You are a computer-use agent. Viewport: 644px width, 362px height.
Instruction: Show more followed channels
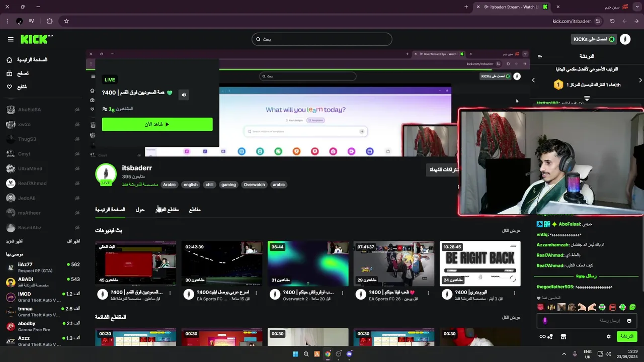coord(14,241)
